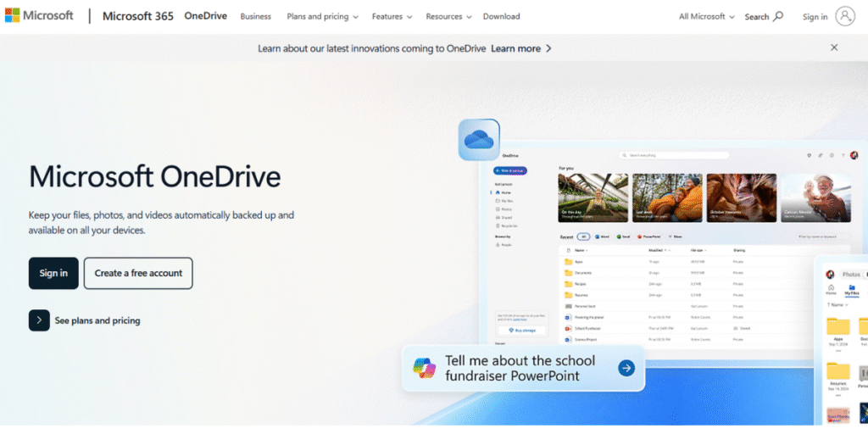The height and width of the screenshot is (434, 868).
Task: Select Photos in the mockup sidebar
Action: [x=504, y=209]
